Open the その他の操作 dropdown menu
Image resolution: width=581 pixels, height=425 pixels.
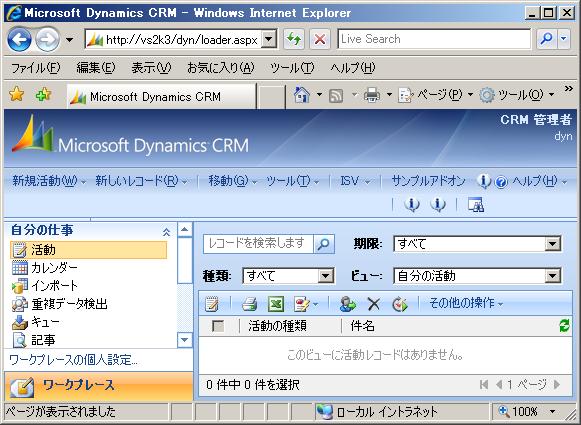466,303
